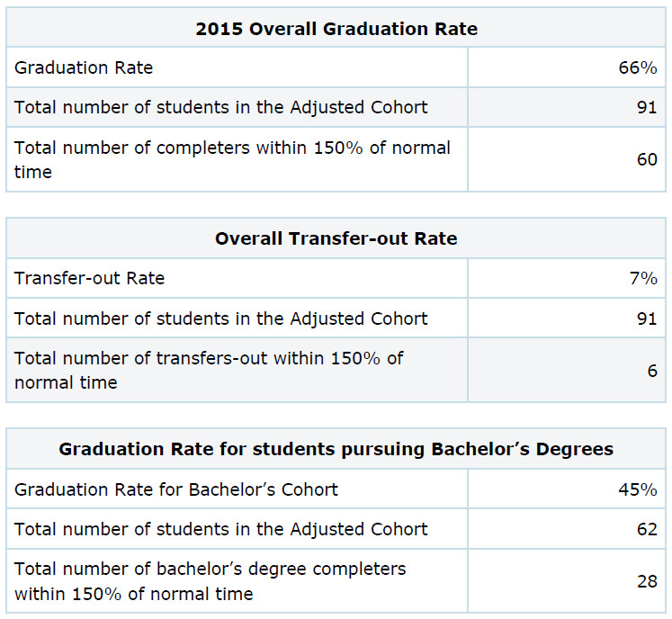The image size is (672, 619).
Task: Select the bachelor's degree completers row label
Action: click(x=210, y=581)
